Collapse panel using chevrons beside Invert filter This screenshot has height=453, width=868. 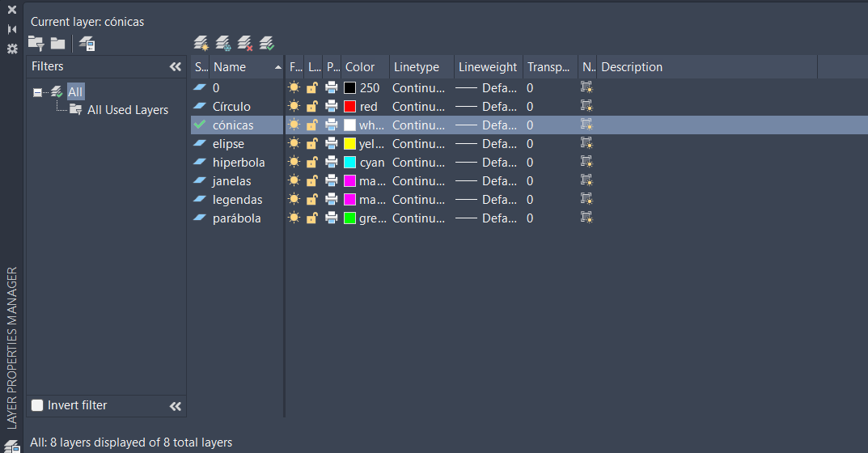click(175, 406)
